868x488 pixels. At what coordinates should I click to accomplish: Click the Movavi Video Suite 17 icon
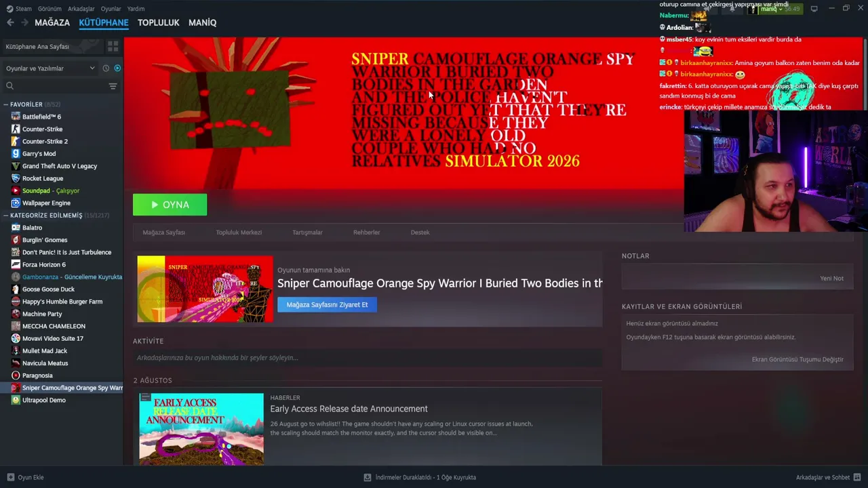16,338
